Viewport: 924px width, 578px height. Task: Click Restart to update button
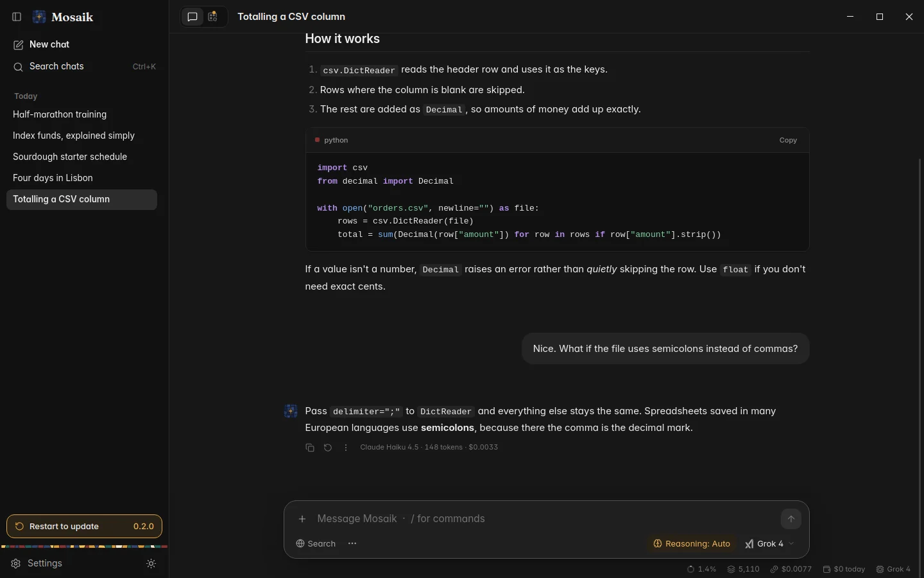point(84,526)
